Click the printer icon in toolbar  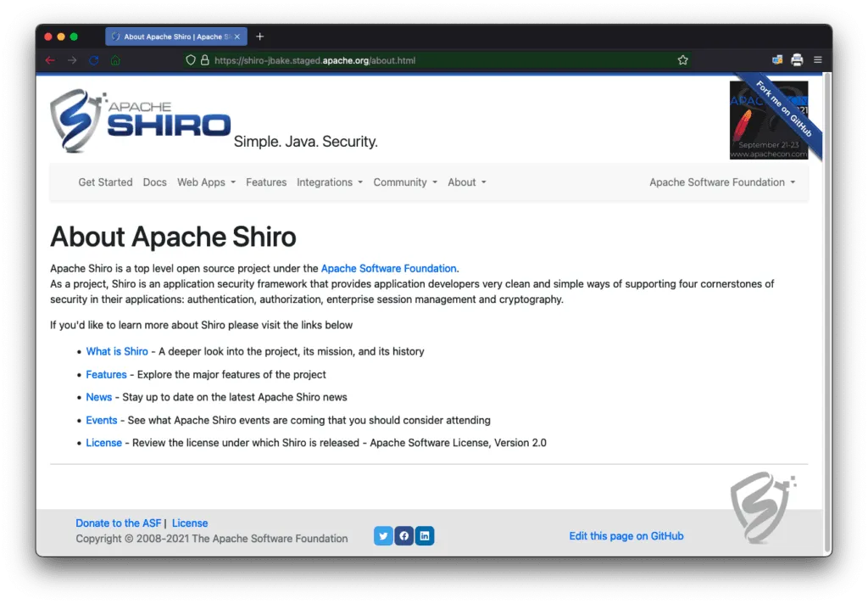(797, 60)
